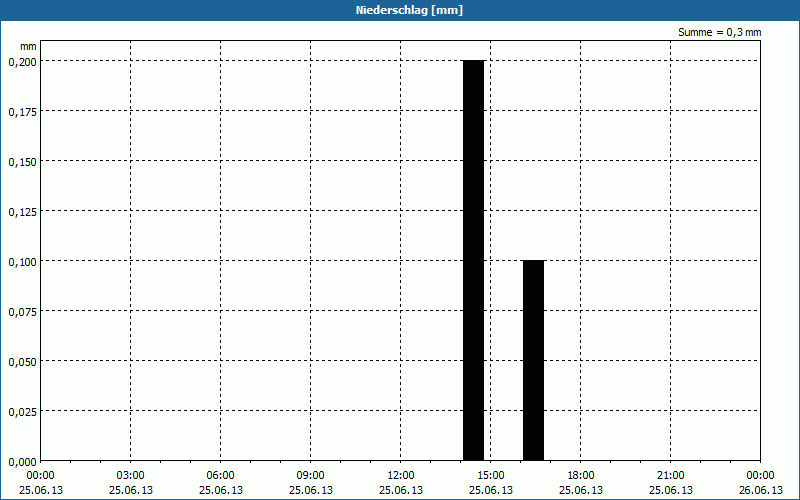800x500 pixels.
Task: Click the mm unit label above the y-axis
Action: 29,46
